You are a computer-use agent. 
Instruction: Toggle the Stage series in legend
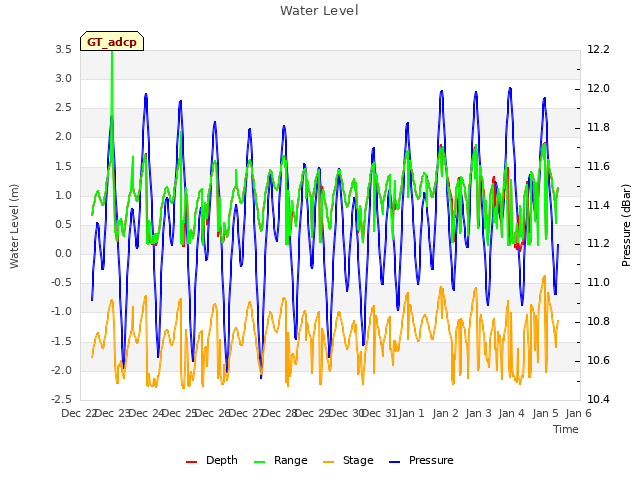(348, 460)
